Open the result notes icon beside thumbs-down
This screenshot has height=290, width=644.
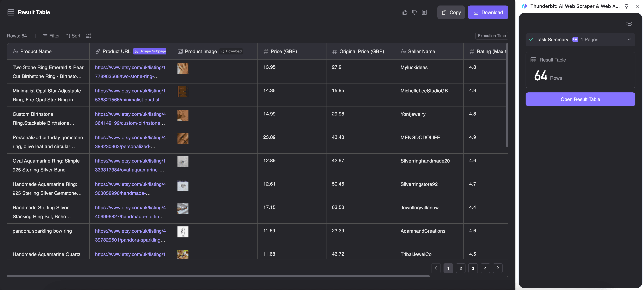coord(424,12)
